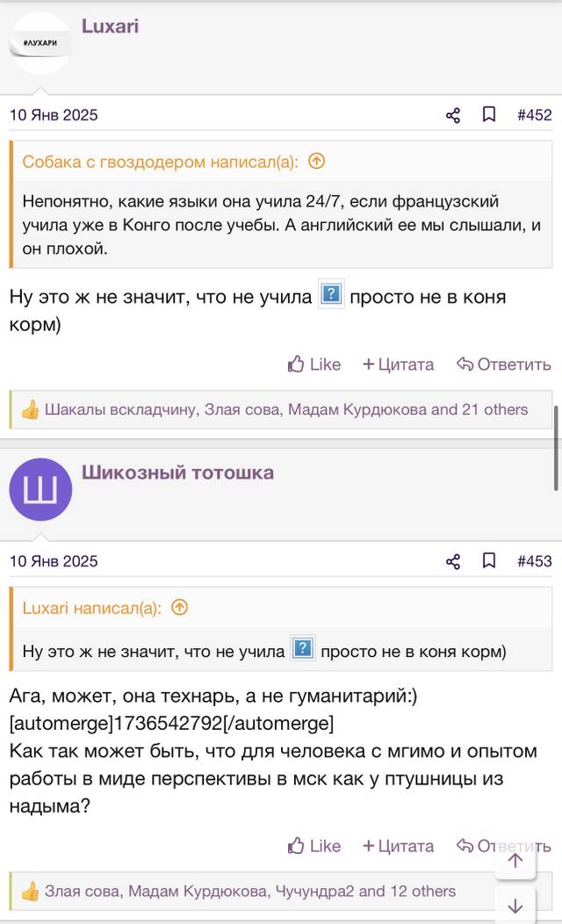Screen dimensions: 562x924
Task: Jump to page top with up arrow
Action: [x=515, y=861]
